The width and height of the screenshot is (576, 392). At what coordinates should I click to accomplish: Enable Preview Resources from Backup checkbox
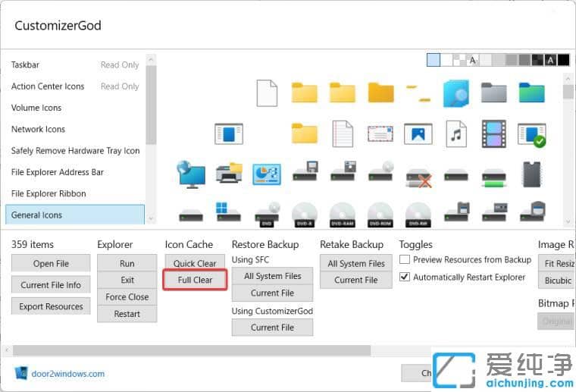[x=405, y=259]
